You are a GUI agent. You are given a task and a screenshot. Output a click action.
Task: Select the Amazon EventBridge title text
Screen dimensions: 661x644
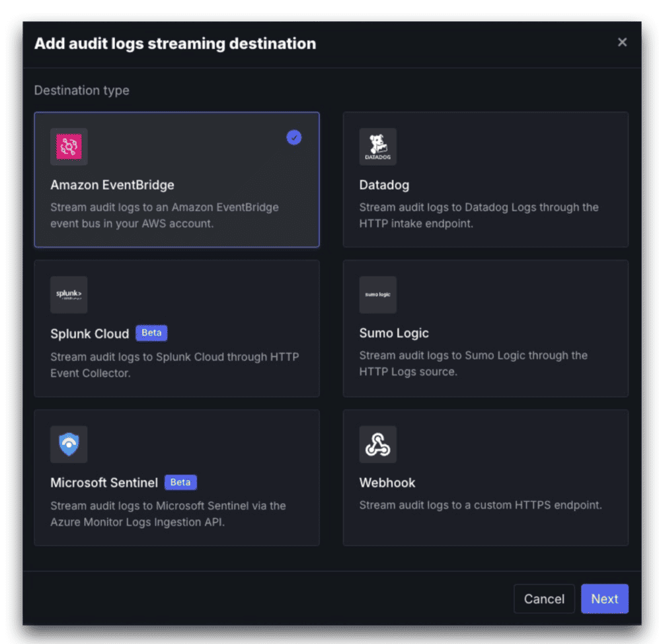click(x=112, y=184)
